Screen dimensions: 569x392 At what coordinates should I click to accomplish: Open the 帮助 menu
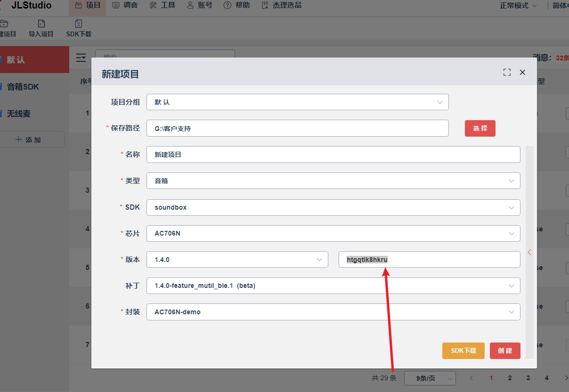pyautogui.click(x=236, y=6)
